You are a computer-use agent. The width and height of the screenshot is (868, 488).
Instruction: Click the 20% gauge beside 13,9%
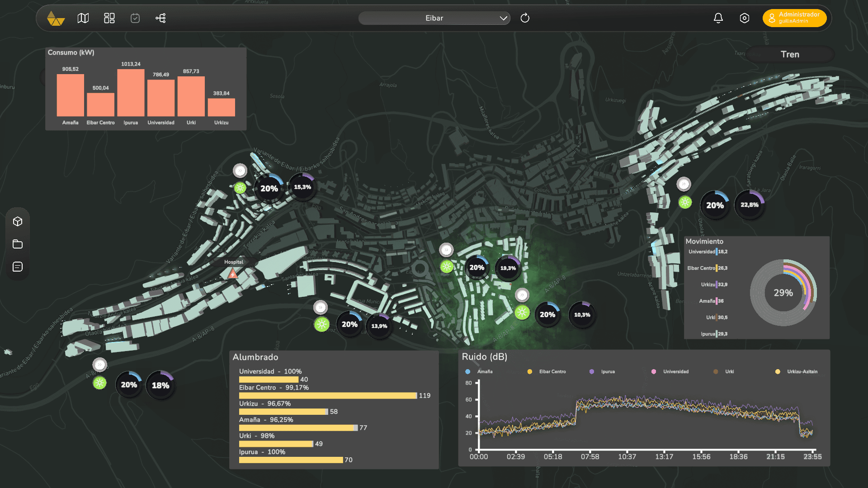349,324
